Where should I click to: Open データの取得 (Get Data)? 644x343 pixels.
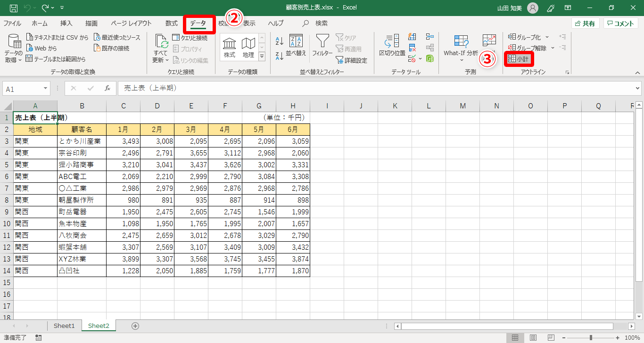pyautogui.click(x=13, y=49)
